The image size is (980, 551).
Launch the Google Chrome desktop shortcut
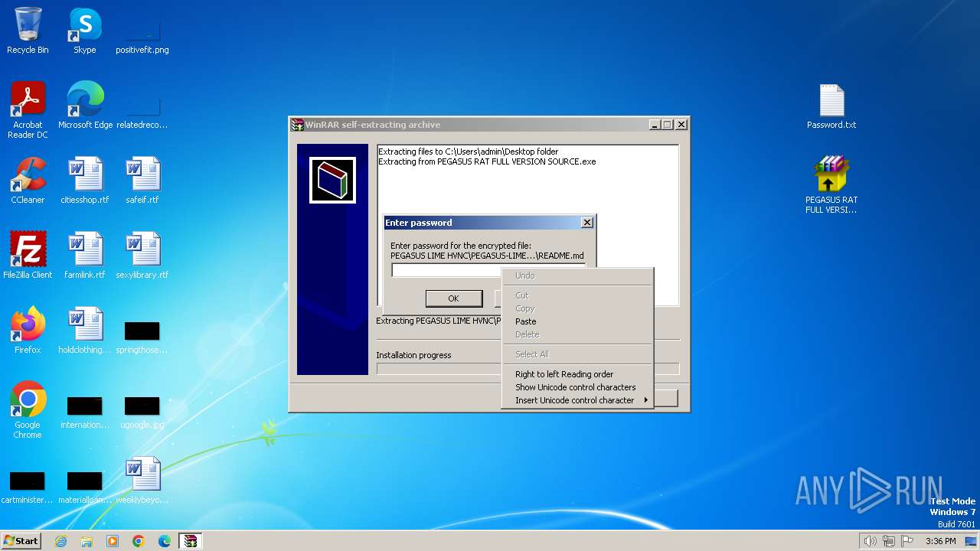[28, 409]
